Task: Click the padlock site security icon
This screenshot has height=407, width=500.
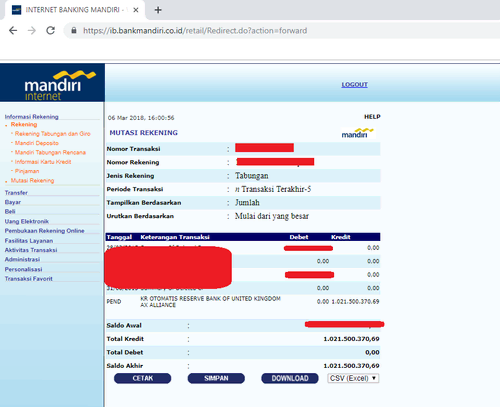Action: (x=74, y=31)
